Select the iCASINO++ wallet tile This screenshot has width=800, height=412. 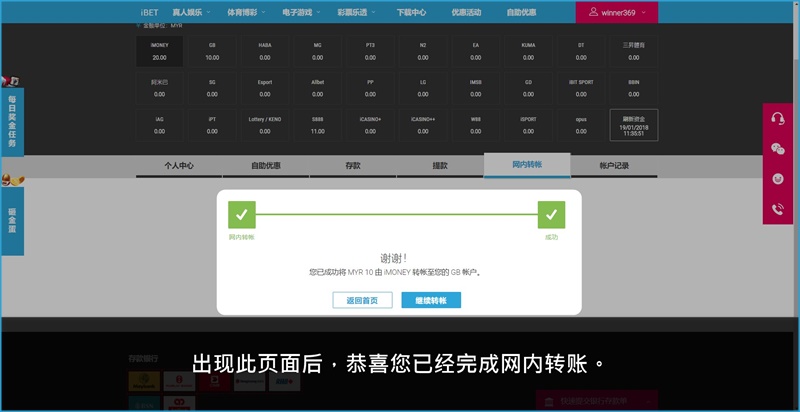pos(423,125)
